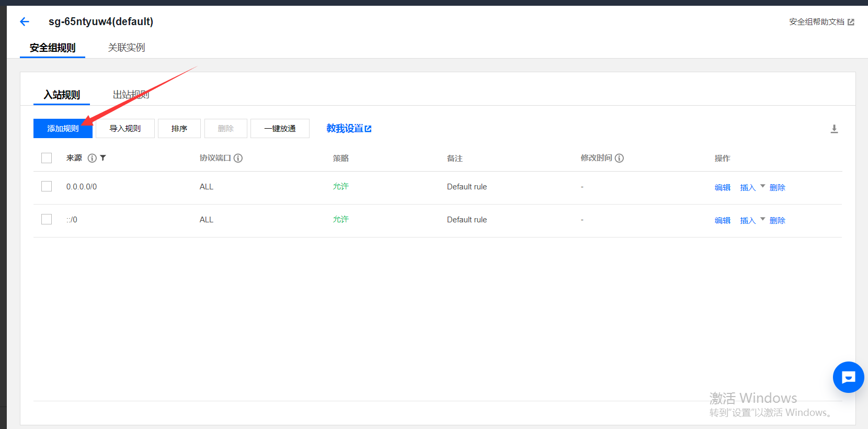Open the 教我设置 guide link
868x429 pixels.
[x=349, y=129]
